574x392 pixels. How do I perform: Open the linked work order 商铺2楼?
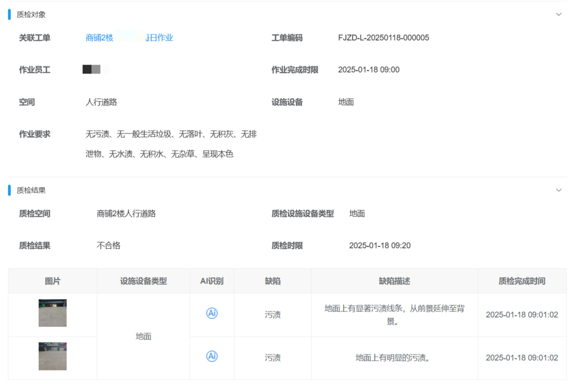[x=129, y=38]
